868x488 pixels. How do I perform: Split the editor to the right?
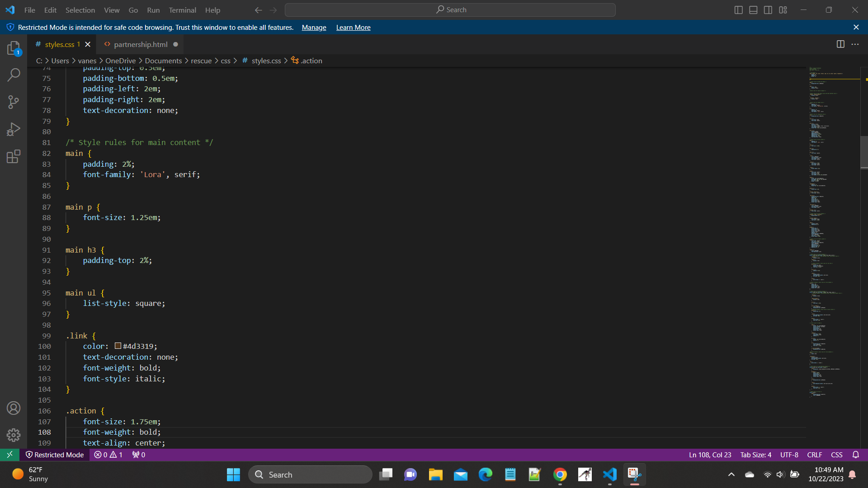840,44
